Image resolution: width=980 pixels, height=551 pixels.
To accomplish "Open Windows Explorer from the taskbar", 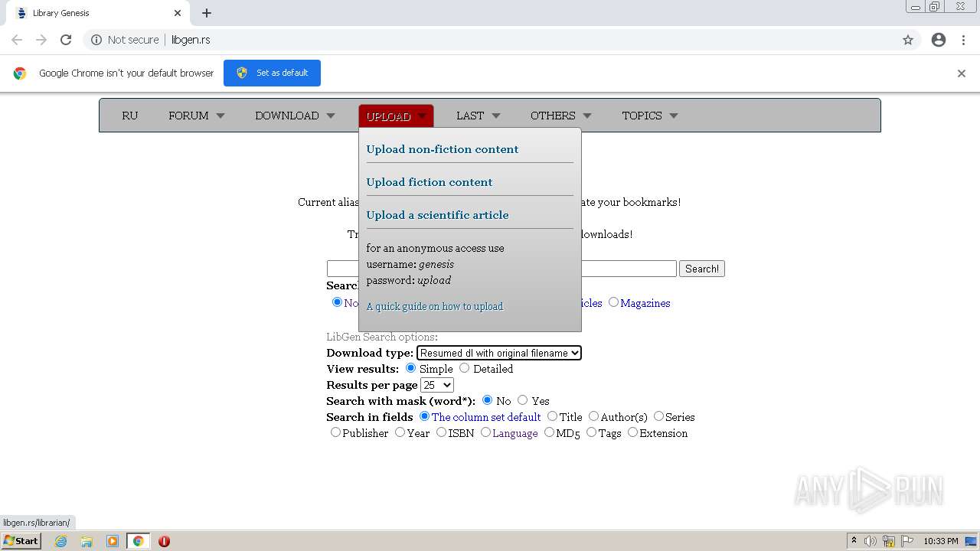I will click(x=87, y=541).
